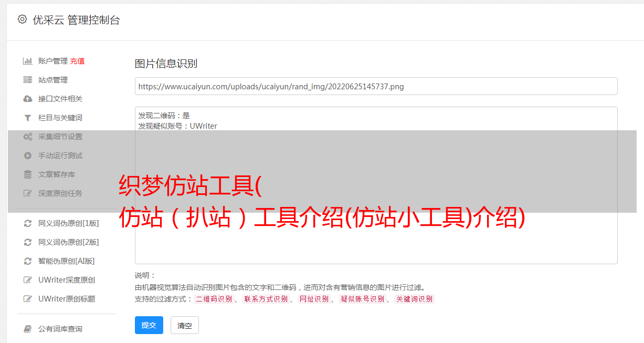Open 公有词库查询
Viewport: 644px width, 343px height.
[60, 329]
